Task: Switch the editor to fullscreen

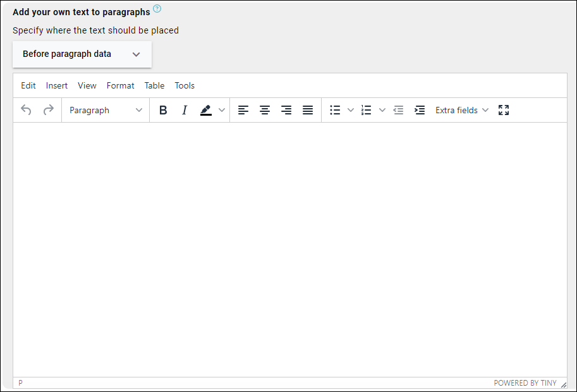Action: tap(504, 109)
